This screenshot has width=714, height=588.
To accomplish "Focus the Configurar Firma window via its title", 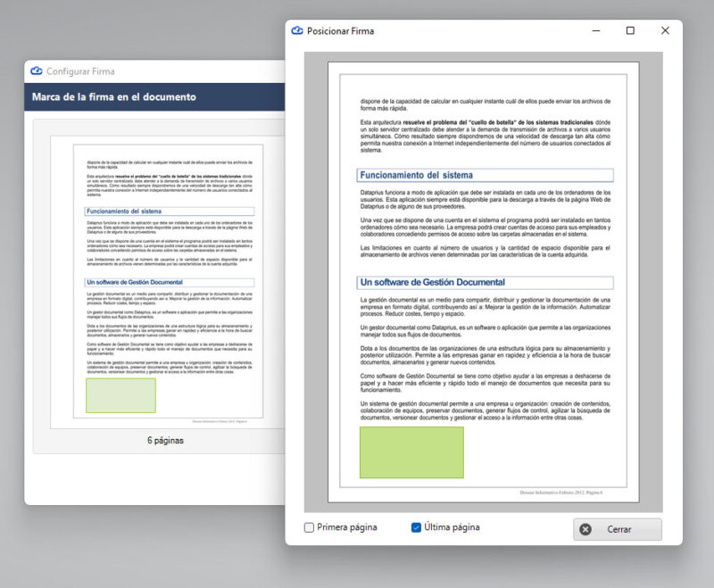I will 80,71.
